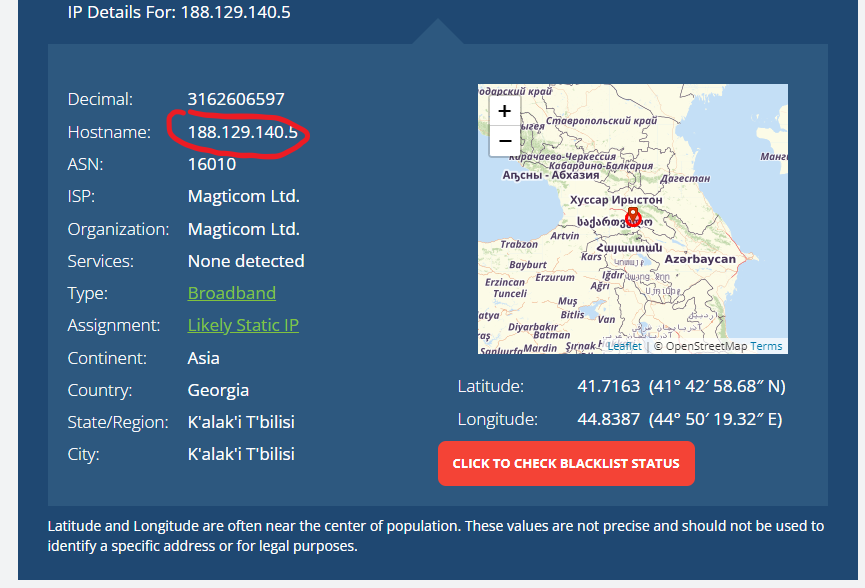Image resolution: width=865 pixels, height=588 pixels.
Task: Click the red location marker on map
Action: click(x=632, y=217)
